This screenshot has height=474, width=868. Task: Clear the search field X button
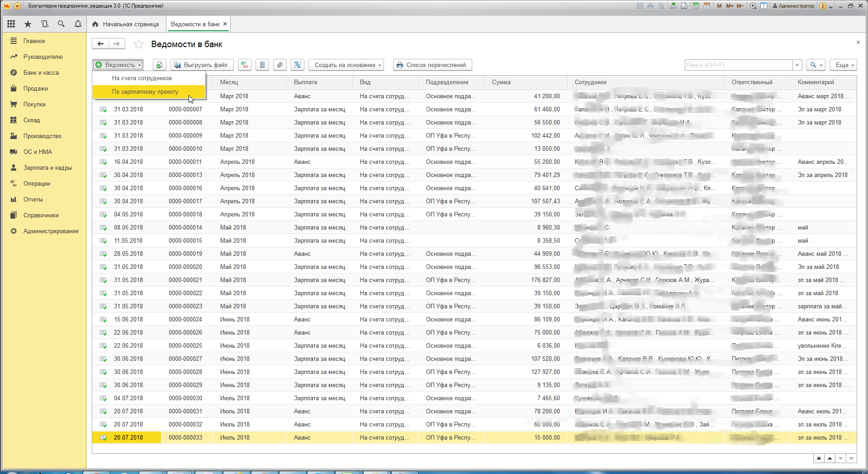click(x=797, y=65)
